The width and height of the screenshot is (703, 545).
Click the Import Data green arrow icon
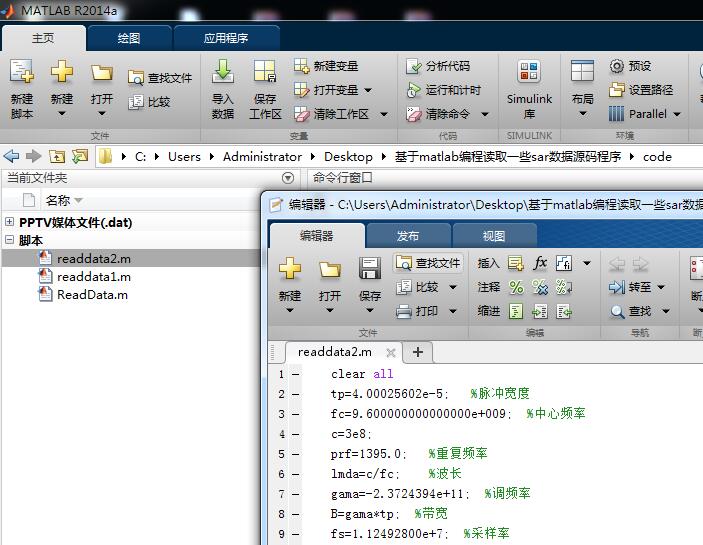tap(223, 72)
